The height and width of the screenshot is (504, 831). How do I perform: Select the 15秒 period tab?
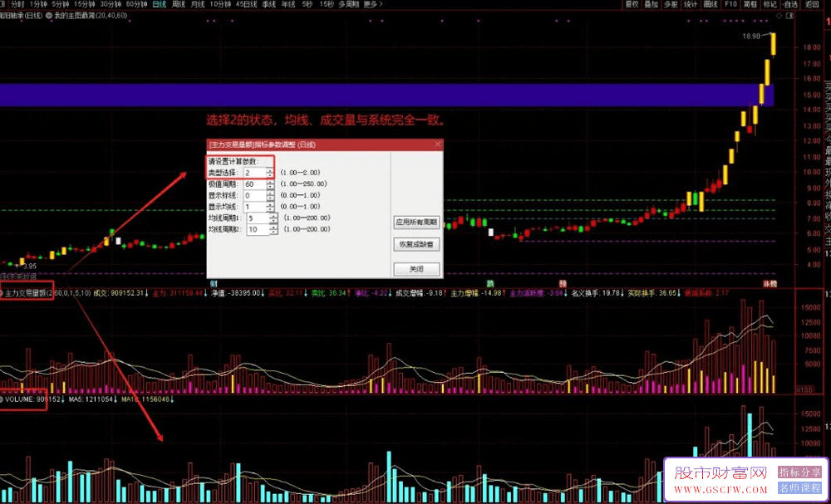(x=327, y=4)
